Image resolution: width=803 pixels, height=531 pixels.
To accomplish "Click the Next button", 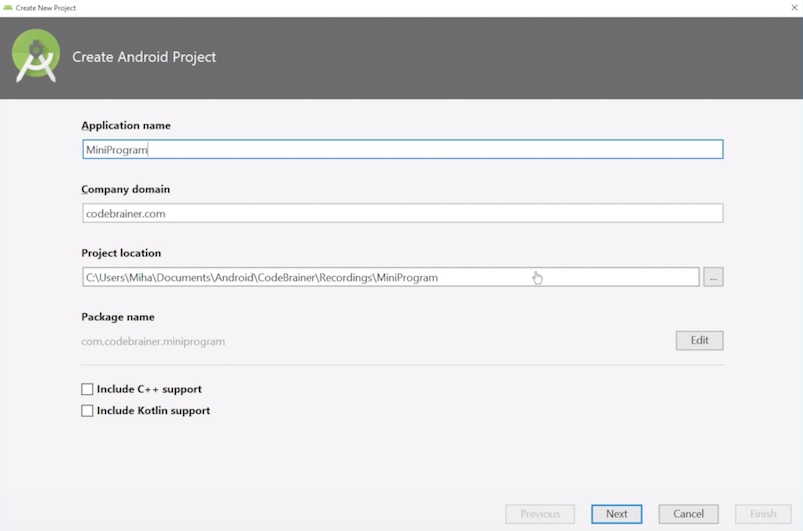I will pos(616,514).
